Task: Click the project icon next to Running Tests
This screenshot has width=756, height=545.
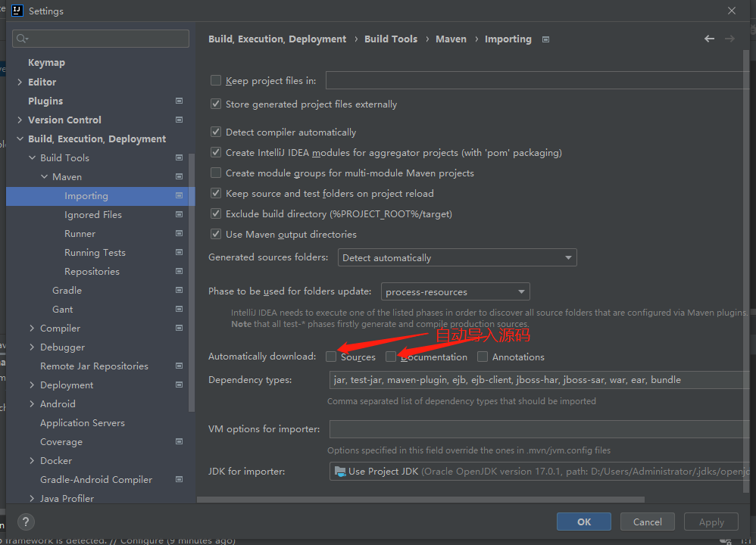Action: coord(180,252)
